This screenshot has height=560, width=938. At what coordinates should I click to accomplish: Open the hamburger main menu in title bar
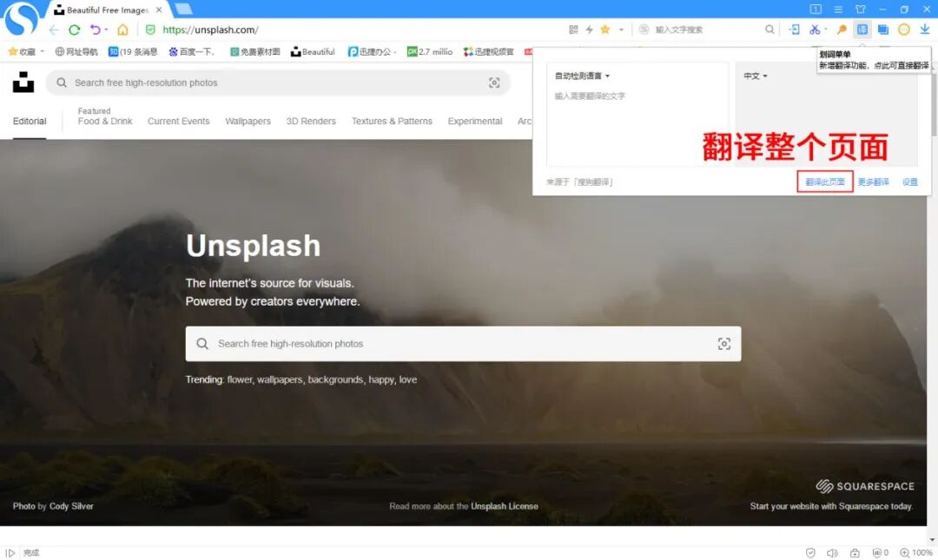click(838, 9)
